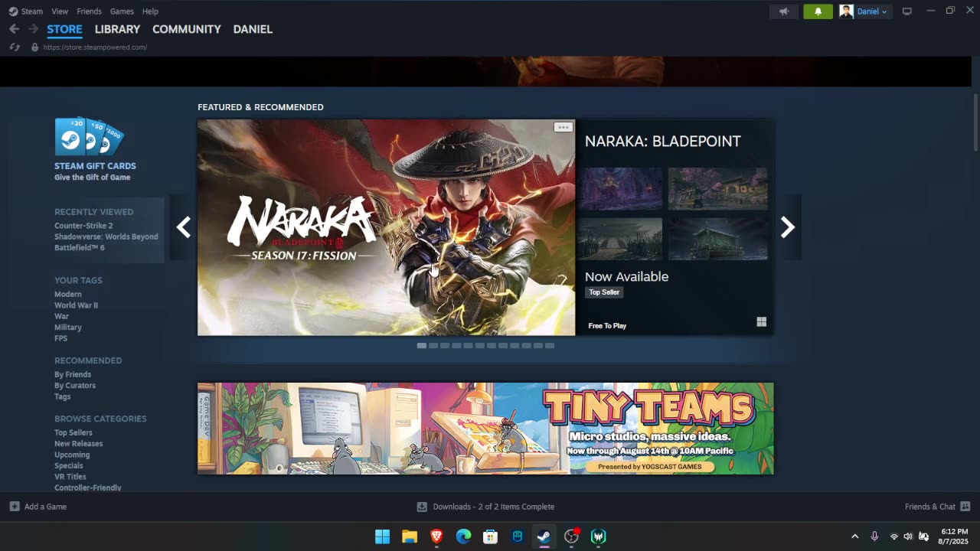Switch to the COMMUNITY tab
Viewport: 980px width, 551px height.
(x=187, y=29)
